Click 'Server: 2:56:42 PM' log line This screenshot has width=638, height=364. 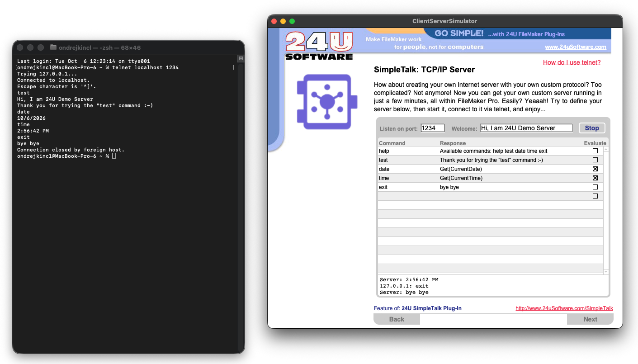[409, 279]
